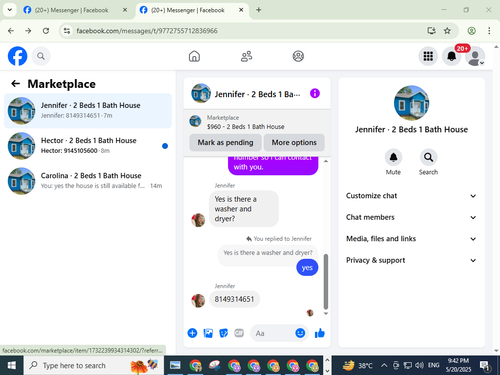Open a new browser tab
This screenshot has width=500, height=375.
pyautogui.click(x=259, y=10)
